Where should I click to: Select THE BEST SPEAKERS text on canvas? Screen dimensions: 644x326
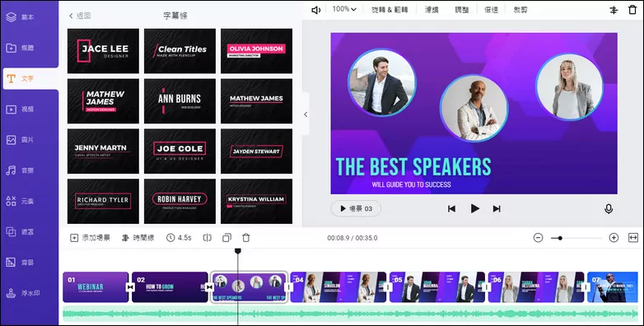click(x=413, y=166)
